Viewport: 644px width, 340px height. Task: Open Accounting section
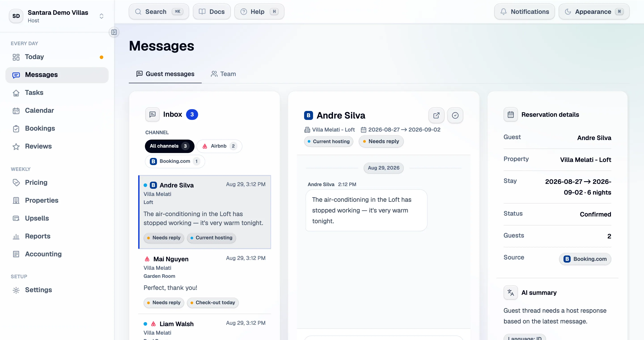click(x=57, y=254)
